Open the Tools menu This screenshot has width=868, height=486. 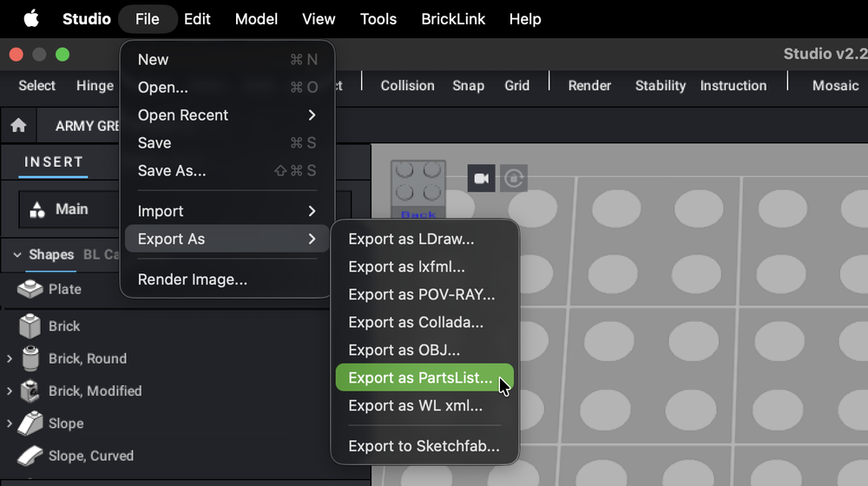click(x=378, y=19)
